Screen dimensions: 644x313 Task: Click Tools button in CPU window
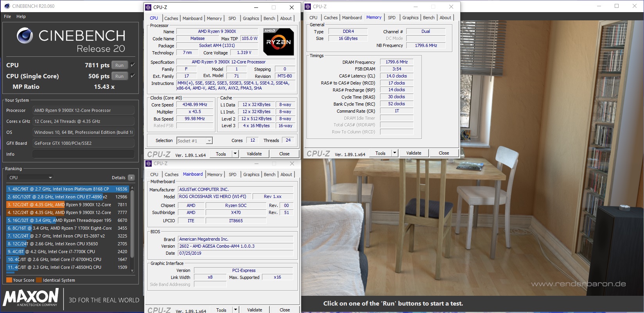pyautogui.click(x=221, y=154)
